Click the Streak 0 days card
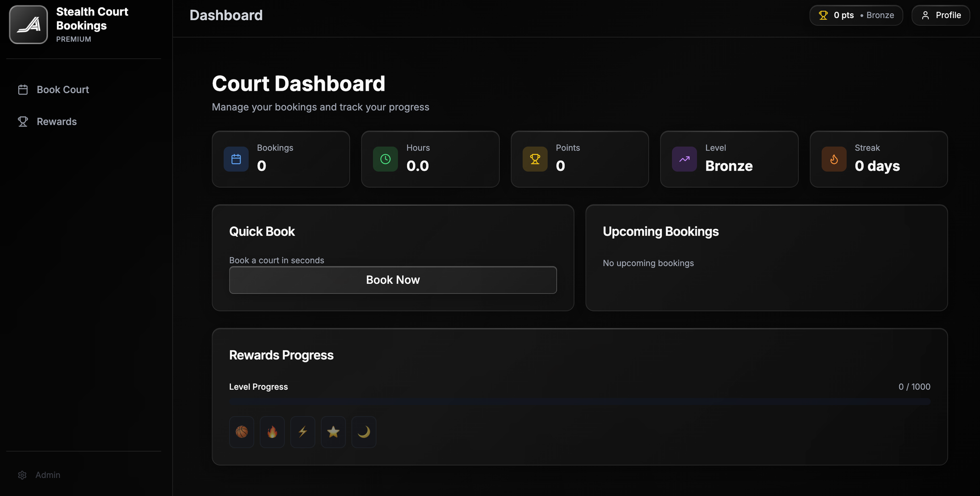Screen dimensions: 980x496 [879, 159]
